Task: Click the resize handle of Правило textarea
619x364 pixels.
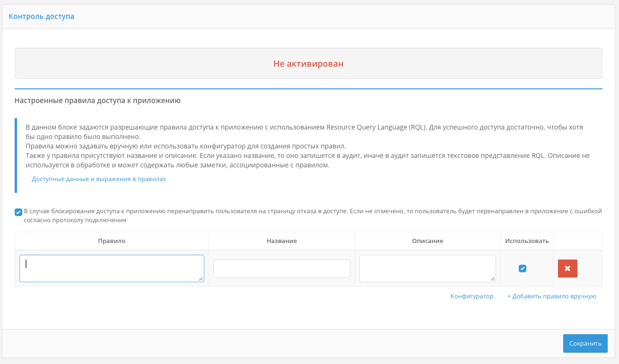Action: point(201,279)
